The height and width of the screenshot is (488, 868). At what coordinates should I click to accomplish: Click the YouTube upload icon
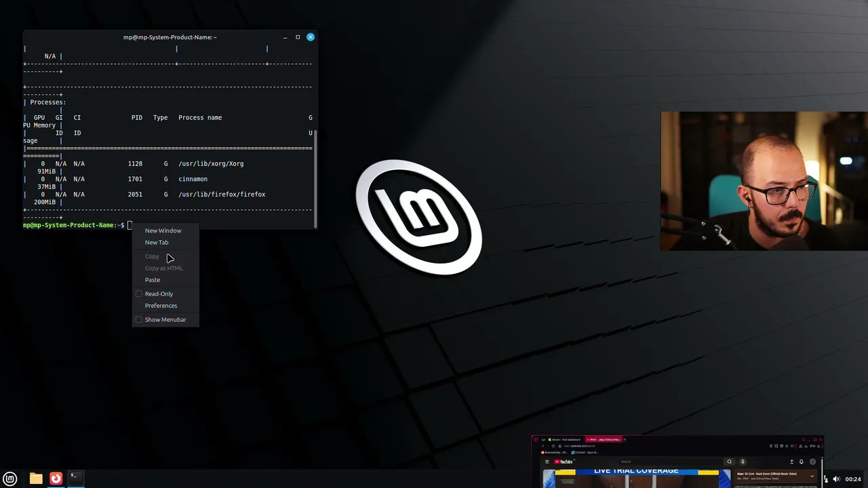(x=791, y=462)
